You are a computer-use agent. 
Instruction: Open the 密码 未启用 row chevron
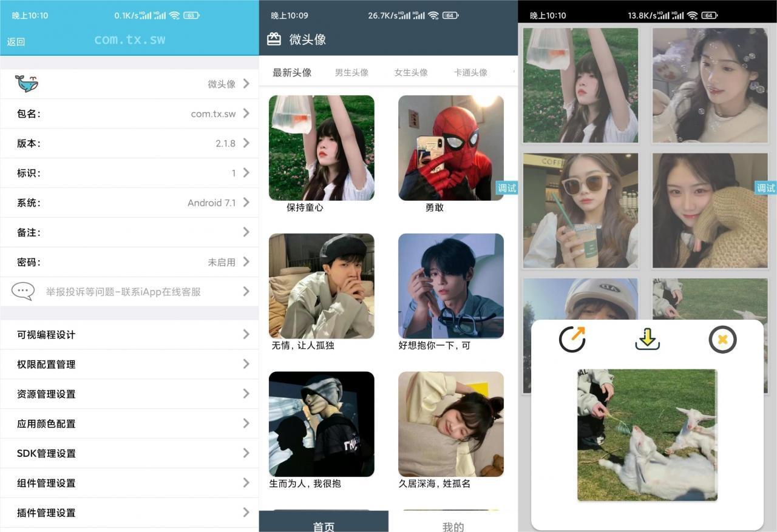pyautogui.click(x=246, y=262)
